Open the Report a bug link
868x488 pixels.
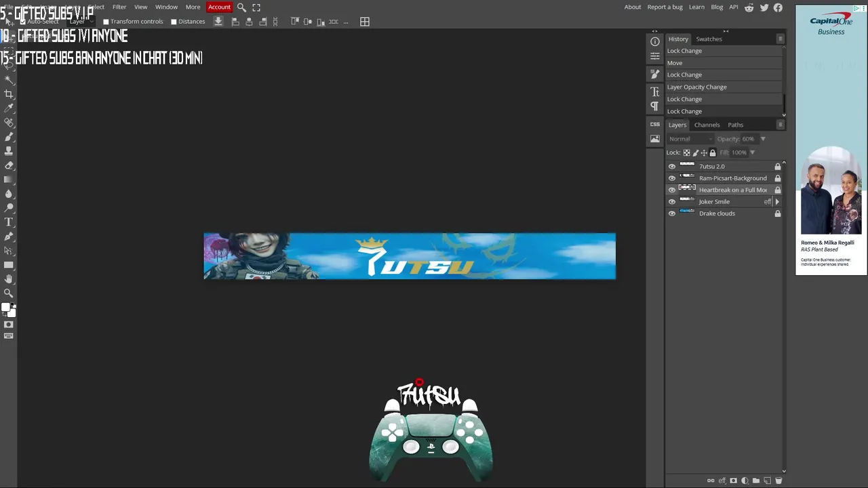coord(665,7)
